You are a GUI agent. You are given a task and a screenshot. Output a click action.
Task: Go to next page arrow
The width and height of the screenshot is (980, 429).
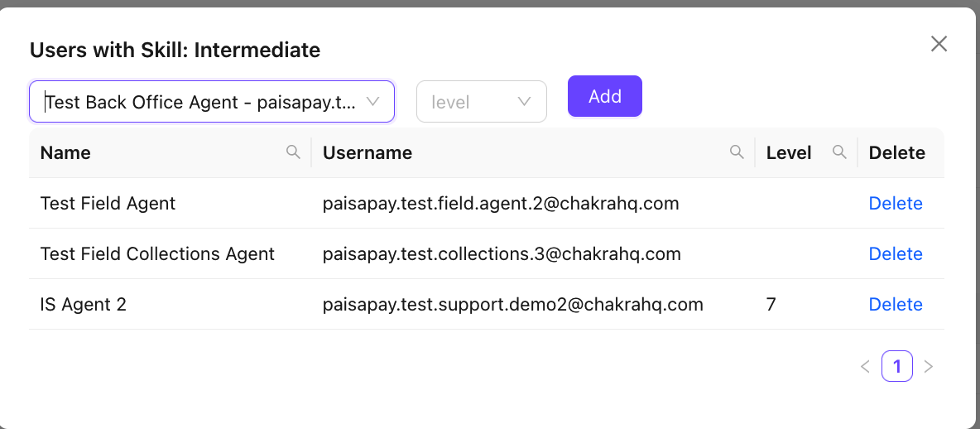[928, 366]
